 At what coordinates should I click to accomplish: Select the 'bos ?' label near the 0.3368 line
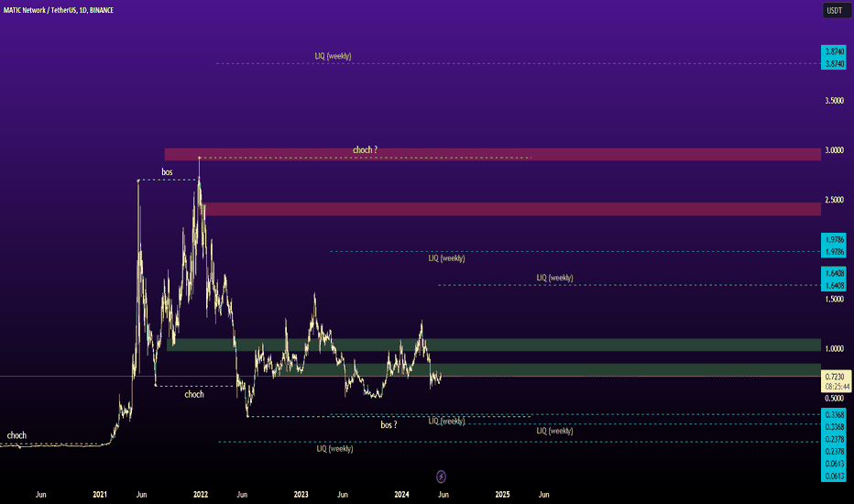click(x=389, y=424)
